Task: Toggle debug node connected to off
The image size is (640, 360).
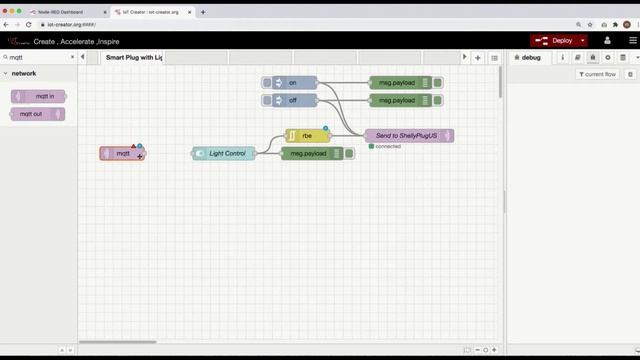Action: click(x=438, y=100)
